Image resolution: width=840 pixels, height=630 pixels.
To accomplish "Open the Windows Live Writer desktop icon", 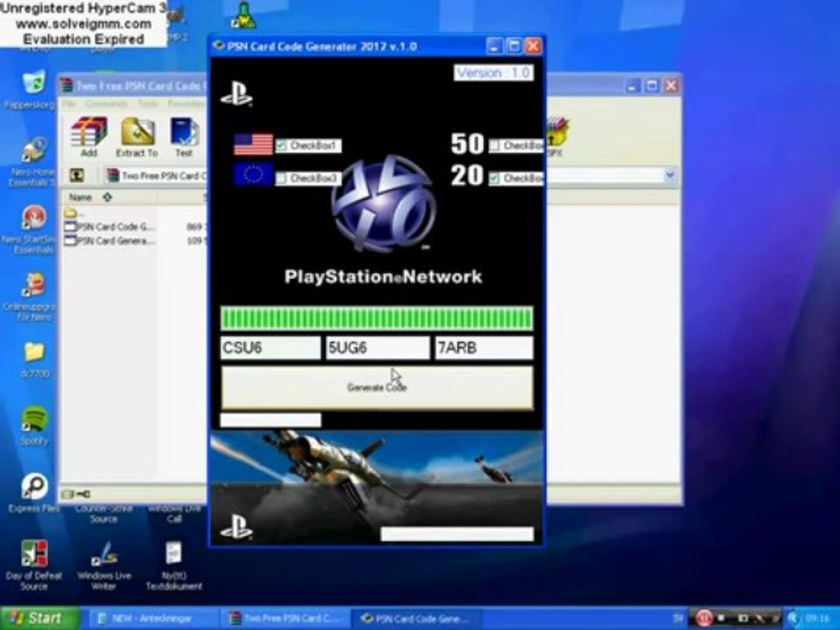I will [x=104, y=553].
